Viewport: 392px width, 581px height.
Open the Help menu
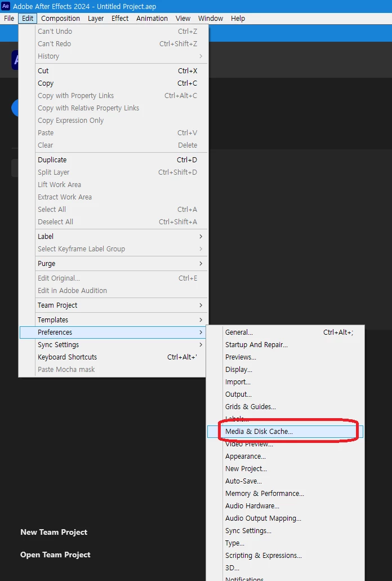click(238, 18)
